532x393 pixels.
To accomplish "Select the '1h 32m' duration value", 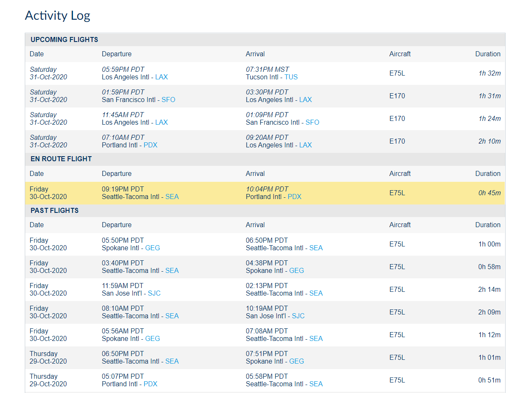I will (x=490, y=73).
